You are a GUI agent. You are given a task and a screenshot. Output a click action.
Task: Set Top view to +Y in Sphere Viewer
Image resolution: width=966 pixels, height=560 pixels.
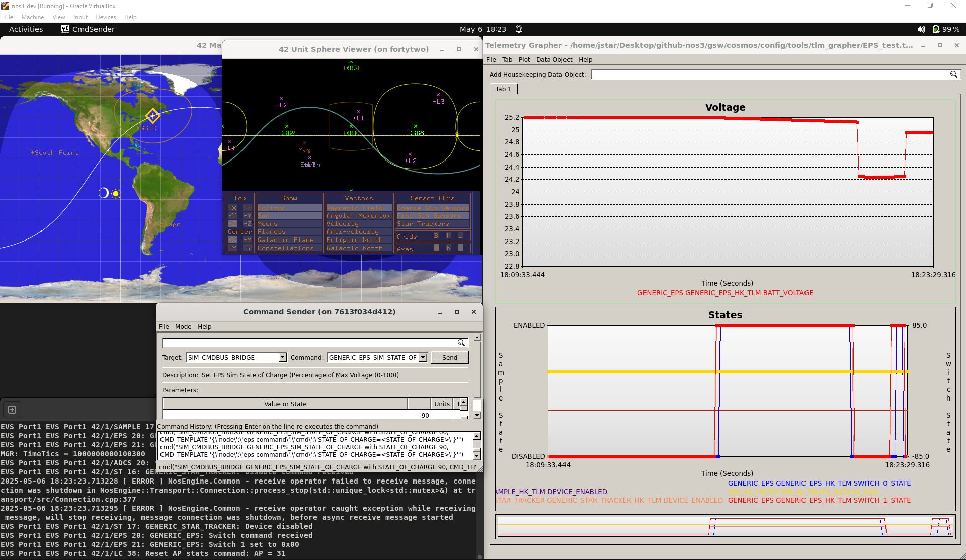tap(232, 216)
